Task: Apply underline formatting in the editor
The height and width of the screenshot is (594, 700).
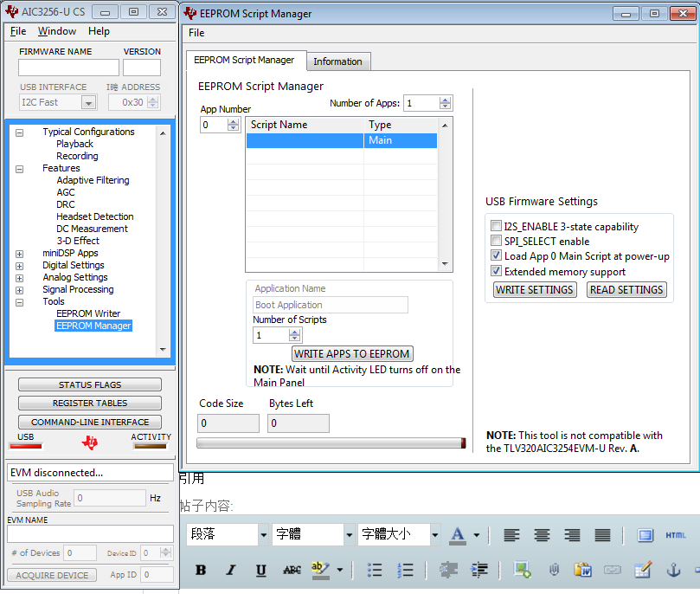Action: 260,570
